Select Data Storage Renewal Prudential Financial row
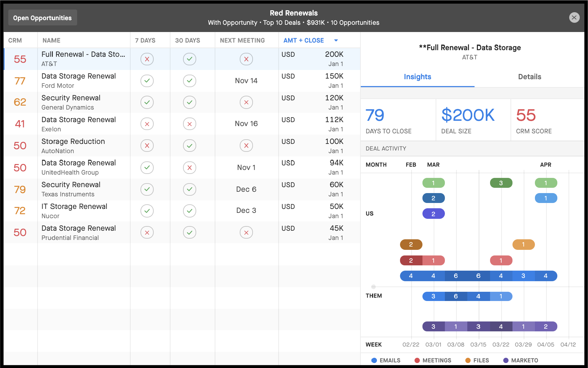588x368 pixels. [x=182, y=233]
